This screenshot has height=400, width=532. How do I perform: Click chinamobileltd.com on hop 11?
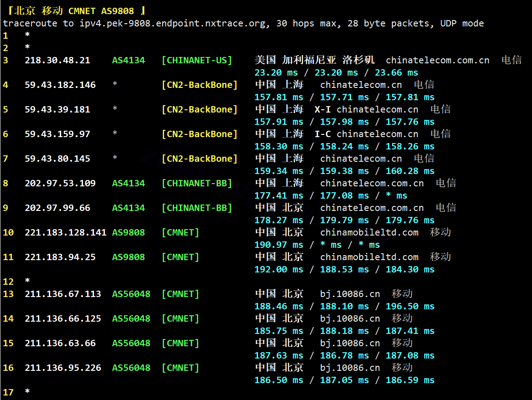click(x=369, y=257)
